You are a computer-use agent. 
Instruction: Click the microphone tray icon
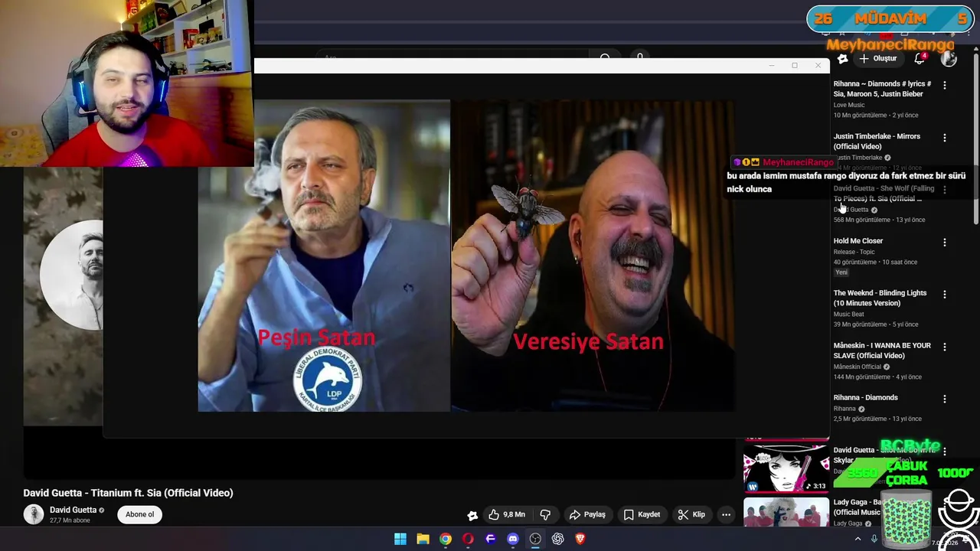pyautogui.click(x=874, y=539)
